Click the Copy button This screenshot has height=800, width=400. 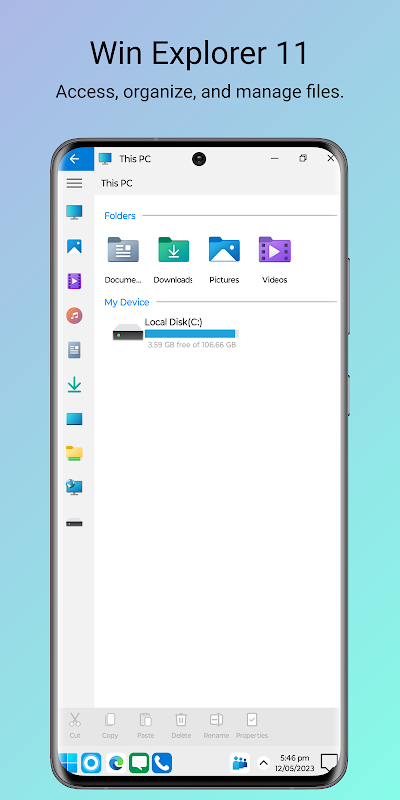click(x=110, y=726)
